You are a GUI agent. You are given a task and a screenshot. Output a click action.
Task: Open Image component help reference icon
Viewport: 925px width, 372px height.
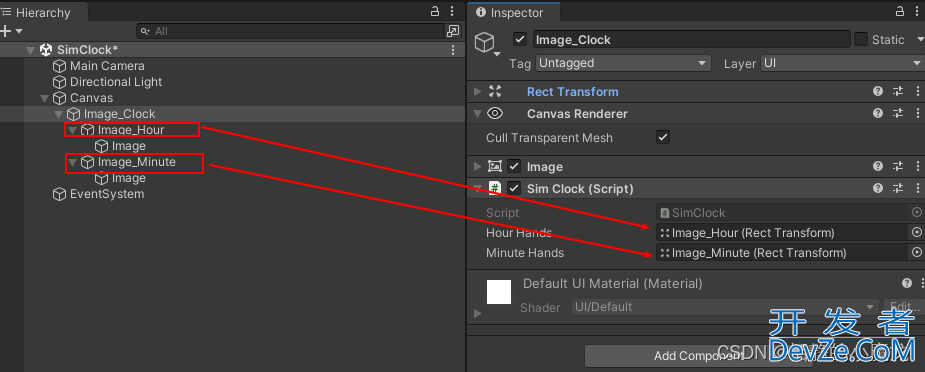click(878, 166)
